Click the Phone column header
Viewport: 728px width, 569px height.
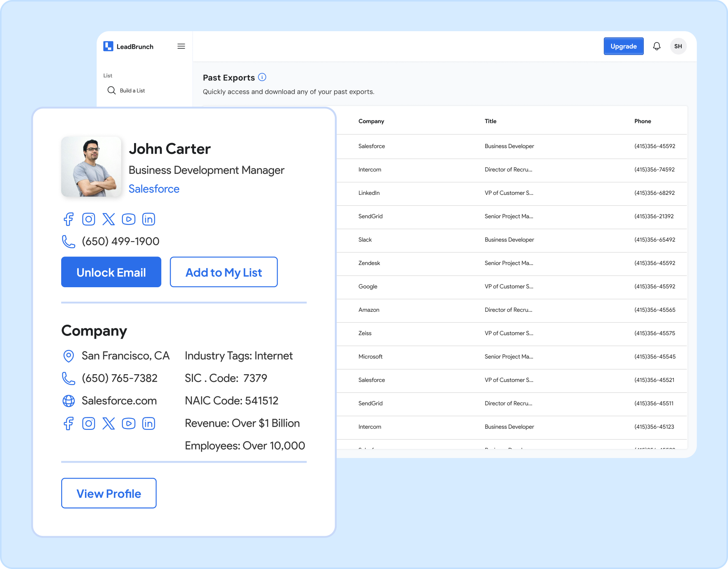click(643, 121)
